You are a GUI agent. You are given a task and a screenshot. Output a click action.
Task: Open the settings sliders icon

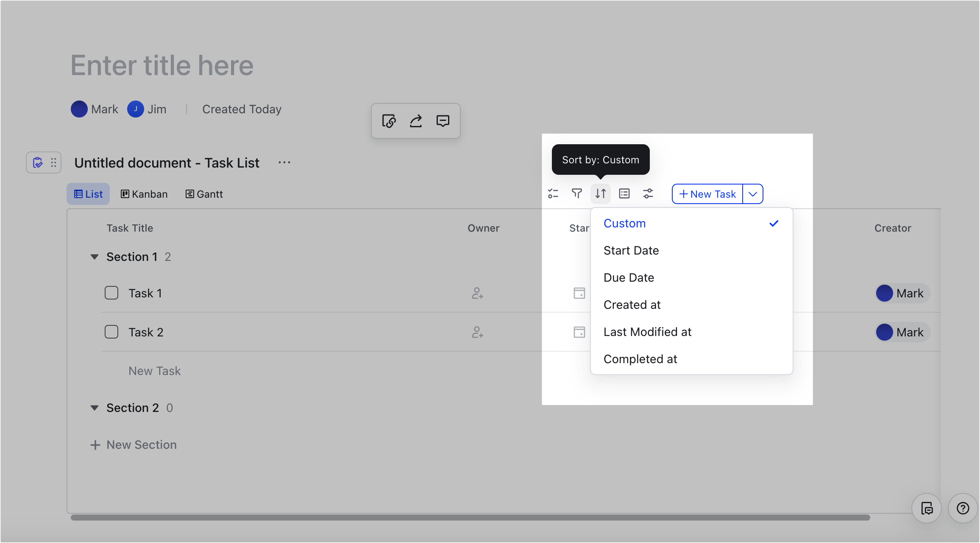pos(648,194)
